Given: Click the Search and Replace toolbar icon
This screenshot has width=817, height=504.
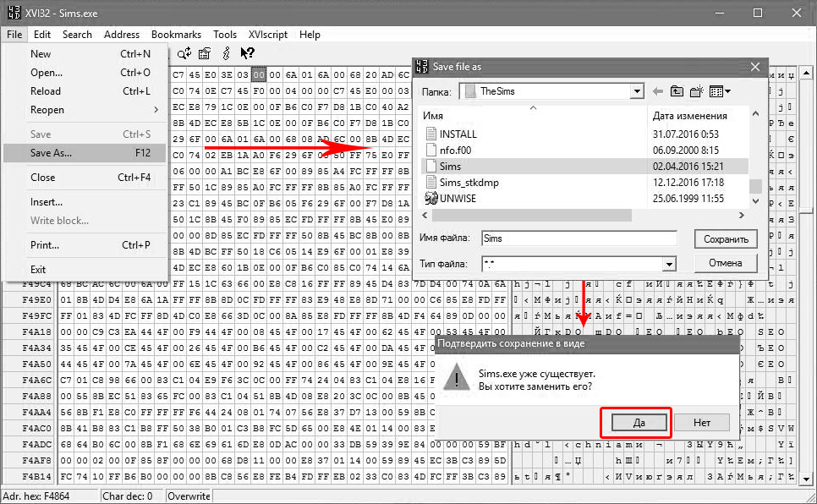Looking at the screenshot, I should click(184, 53).
